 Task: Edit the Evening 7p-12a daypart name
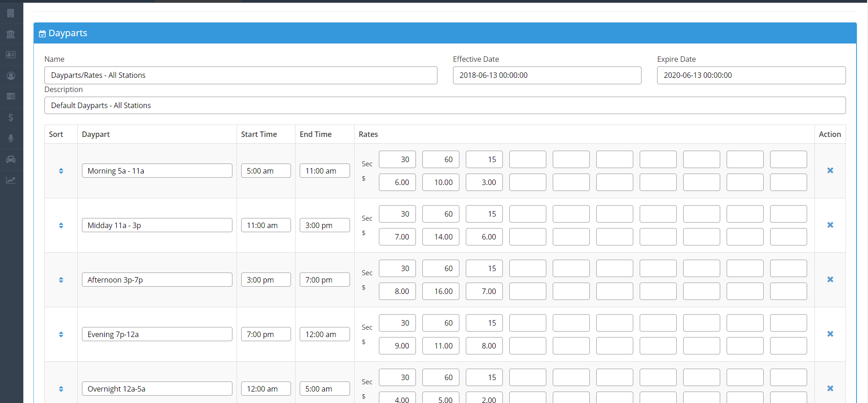[157, 334]
